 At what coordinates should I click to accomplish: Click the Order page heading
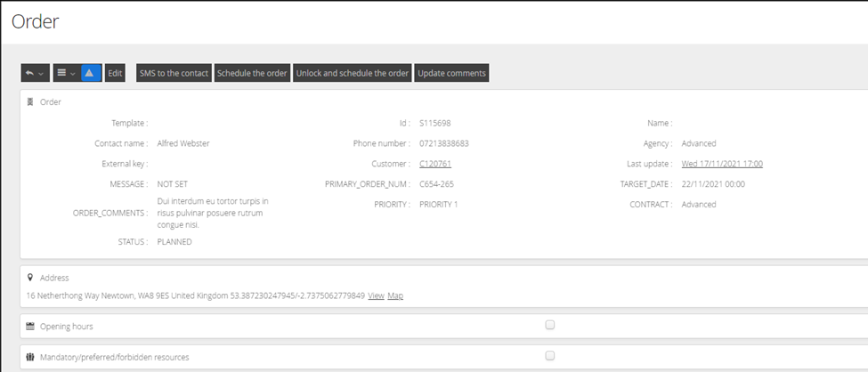point(36,22)
